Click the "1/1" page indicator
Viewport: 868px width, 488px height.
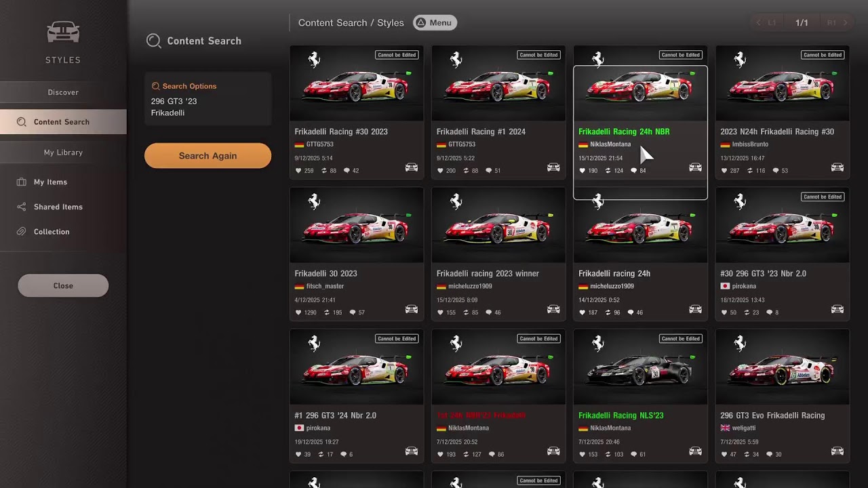point(802,22)
